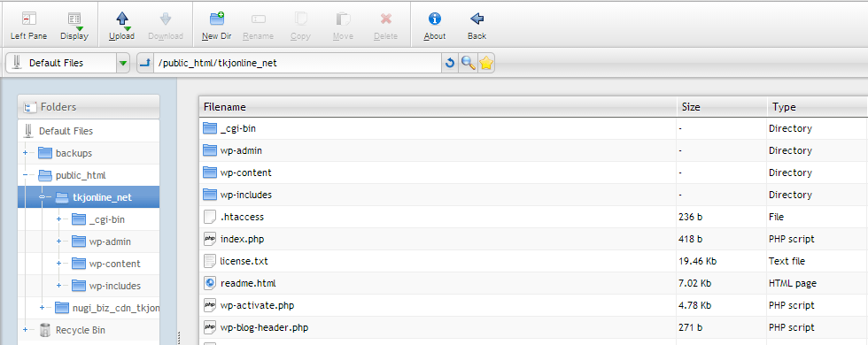Collapse the tkjonline_net tree node
The width and height of the screenshot is (868, 345).
click(43, 197)
